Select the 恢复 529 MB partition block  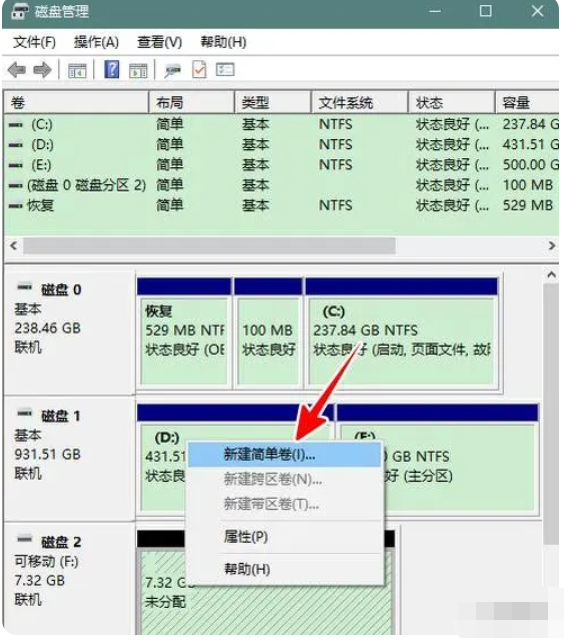[x=184, y=332]
